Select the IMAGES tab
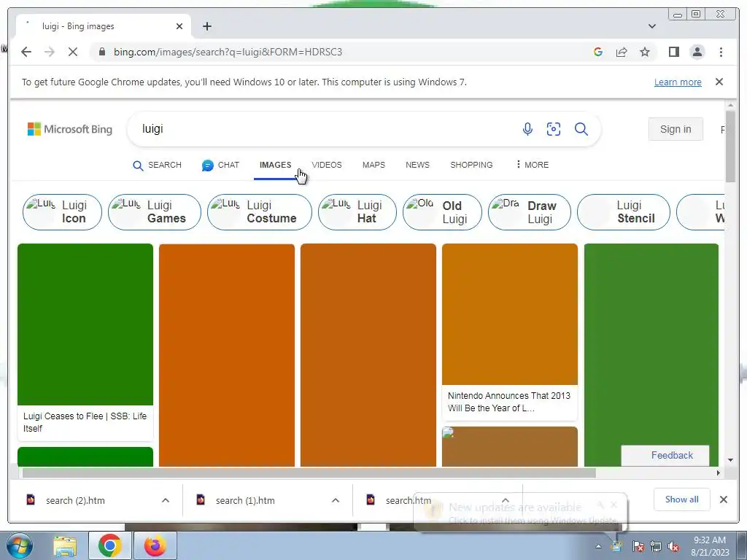 coord(275,166)
